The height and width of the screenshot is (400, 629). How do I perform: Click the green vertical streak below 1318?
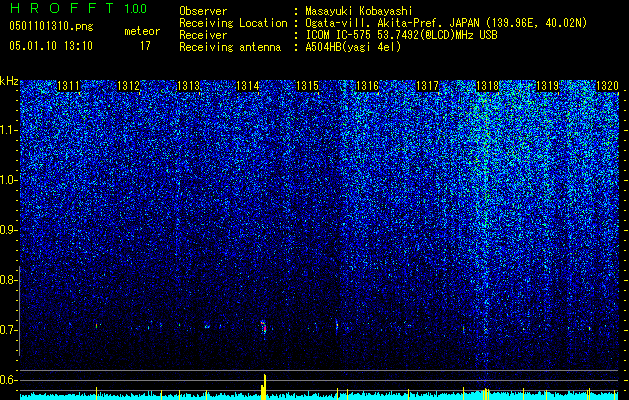486,169
